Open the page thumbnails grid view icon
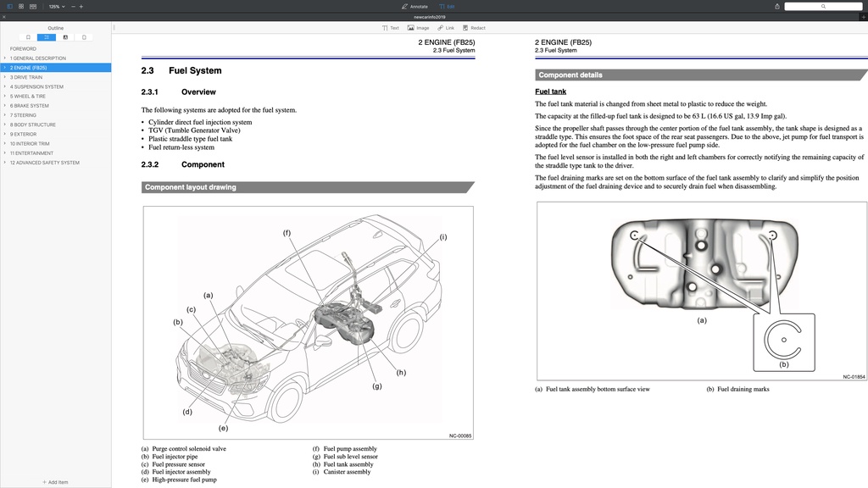Image resolution: width=868 pixels, height=488 pixels. pyautogui.click(x=21, y=7)
